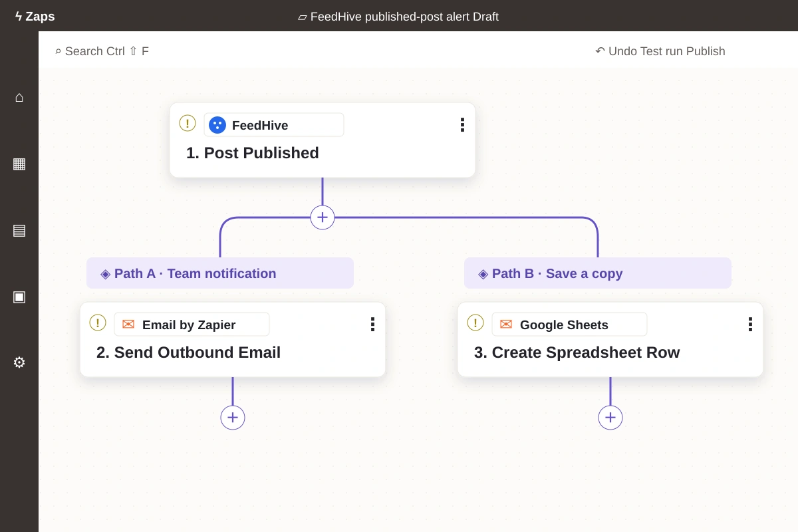Select the 1. Post Published step
This screenshot has width=798, height=532.
323,140
